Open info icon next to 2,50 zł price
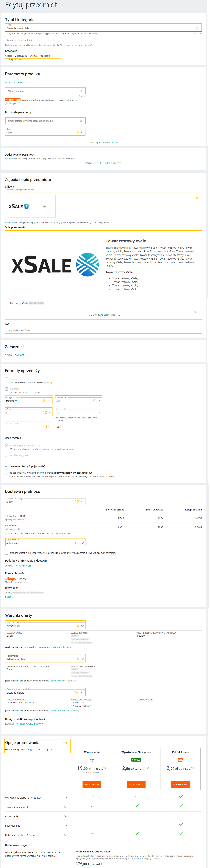 [148, 768]
